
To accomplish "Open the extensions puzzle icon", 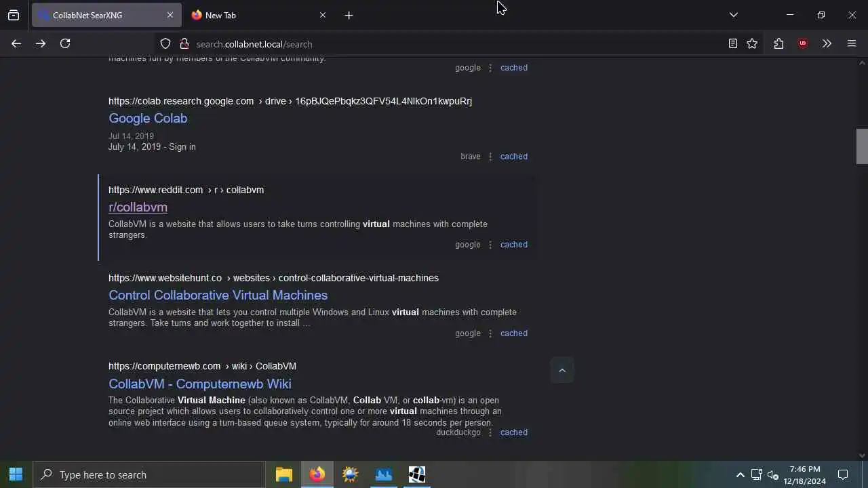I will coord(778,43).
